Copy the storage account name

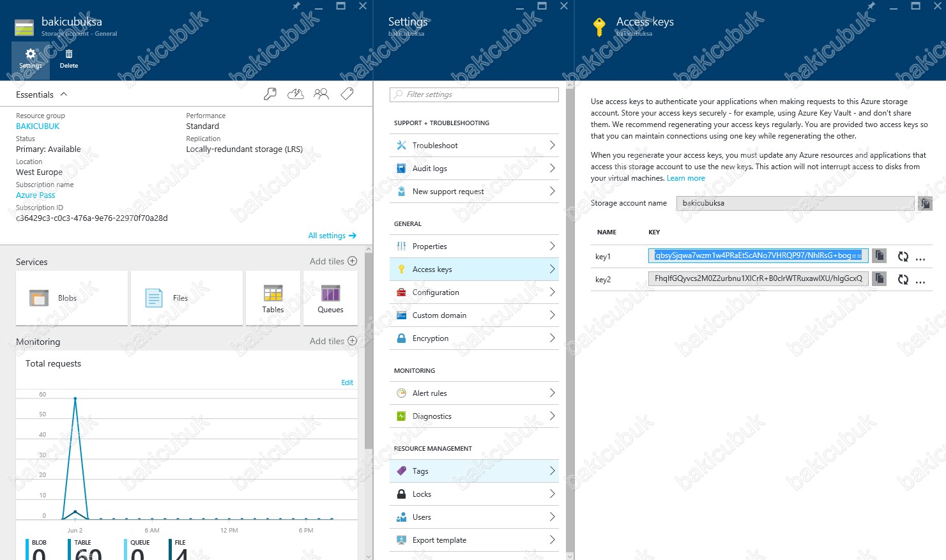click(x=925, y=203)
